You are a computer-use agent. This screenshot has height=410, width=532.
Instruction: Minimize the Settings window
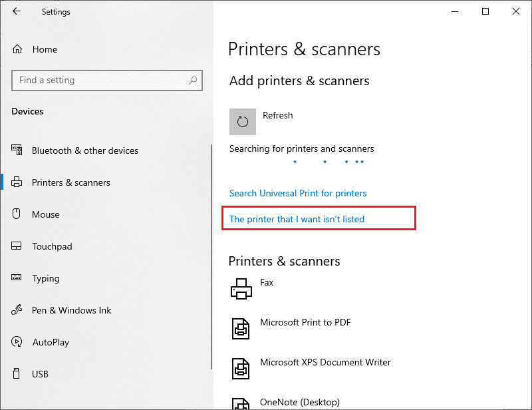455,11
